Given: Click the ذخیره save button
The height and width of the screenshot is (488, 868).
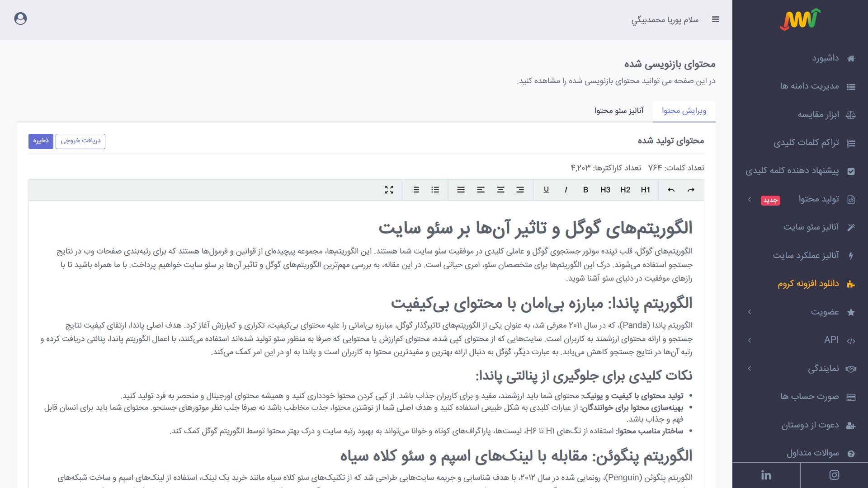Looking at the screenshot, I should [41, 141].
